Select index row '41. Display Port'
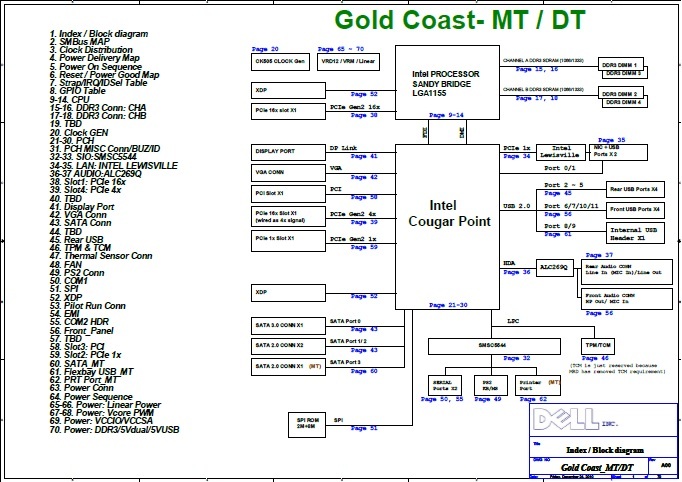The image size is (682, 482). (82, 207)
